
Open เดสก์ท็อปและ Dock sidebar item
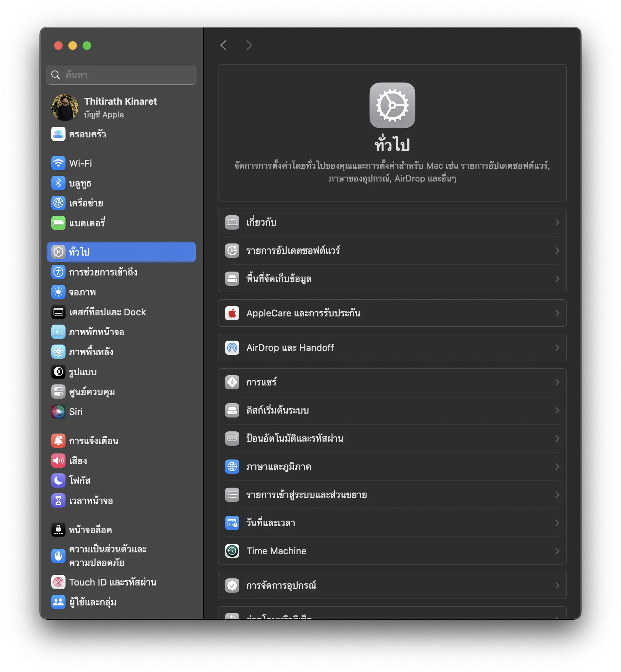107,312
